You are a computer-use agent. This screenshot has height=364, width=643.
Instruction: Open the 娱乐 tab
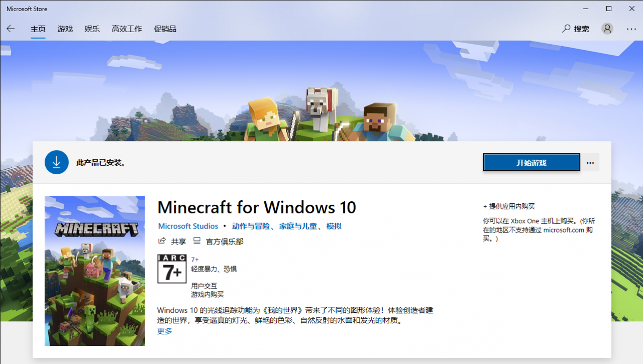pos(92,29)
